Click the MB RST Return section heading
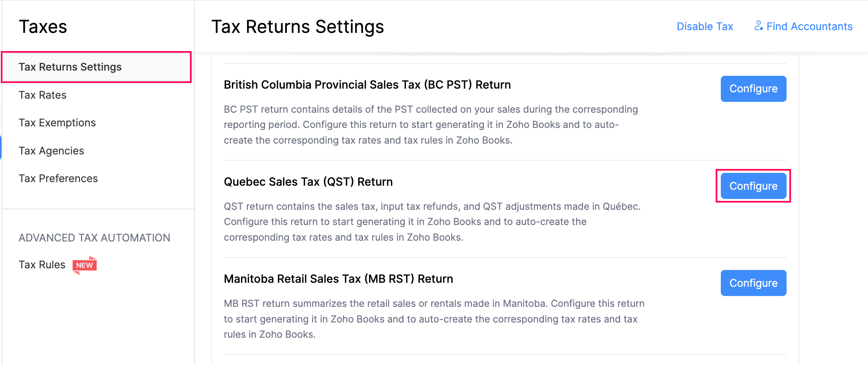This screenshot has width=868, height=365. point(338,278)
